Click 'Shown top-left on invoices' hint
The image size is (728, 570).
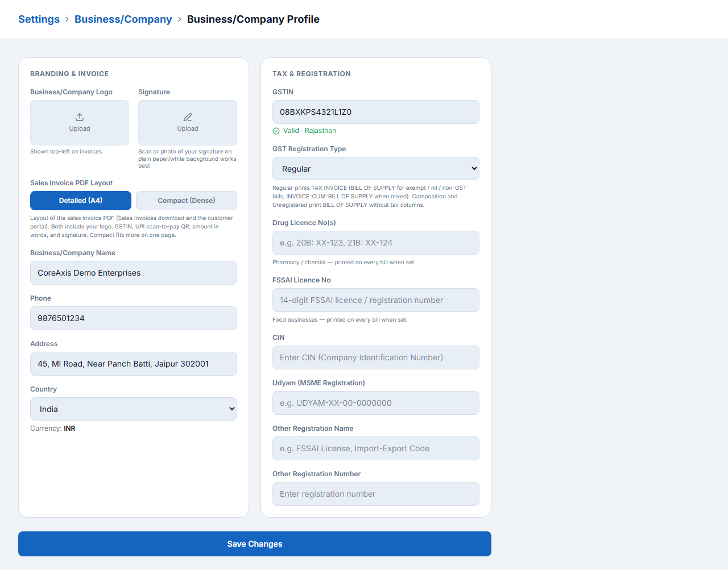coord(66,152)
